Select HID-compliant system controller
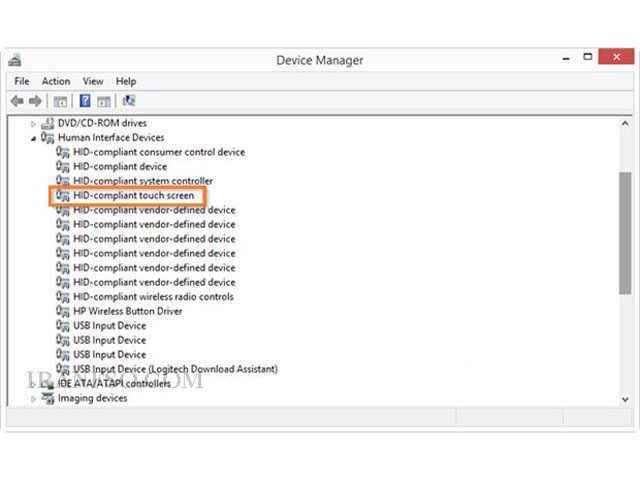The height and width of the screenshot is (480, 640). click(x=143, y=181)
